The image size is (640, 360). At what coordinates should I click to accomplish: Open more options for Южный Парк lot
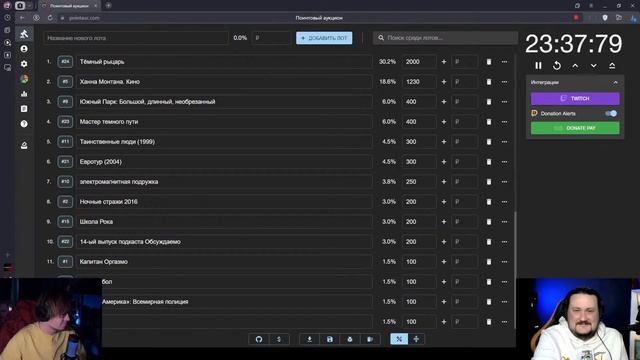tap(504, 102)
